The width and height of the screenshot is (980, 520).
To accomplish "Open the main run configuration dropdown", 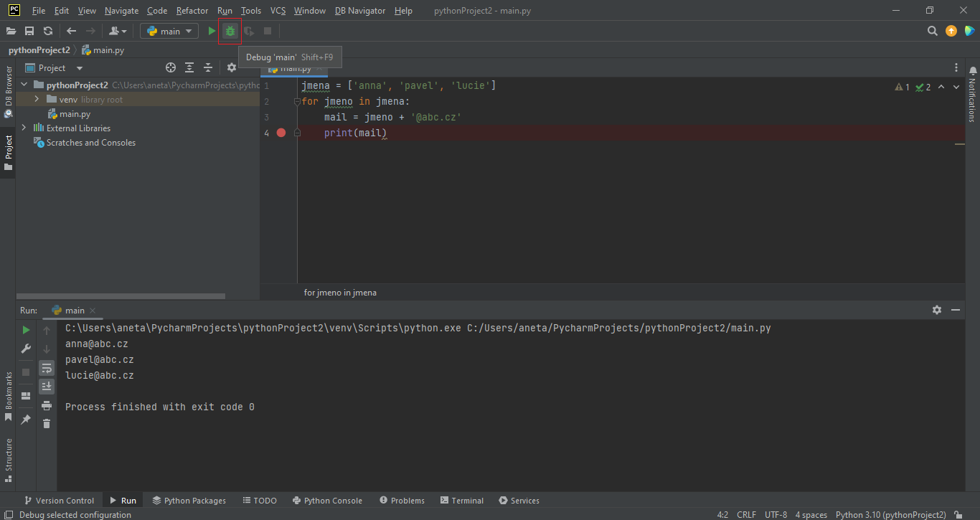I will point(169,31).
